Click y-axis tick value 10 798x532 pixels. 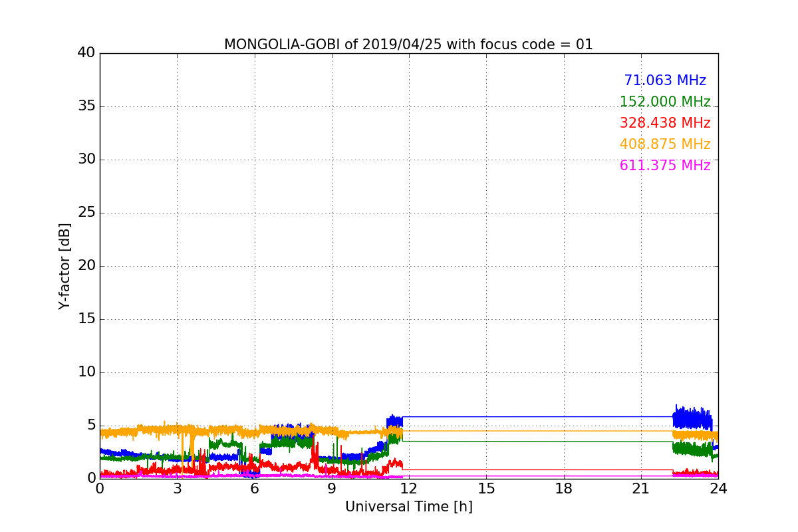[86, 372]
